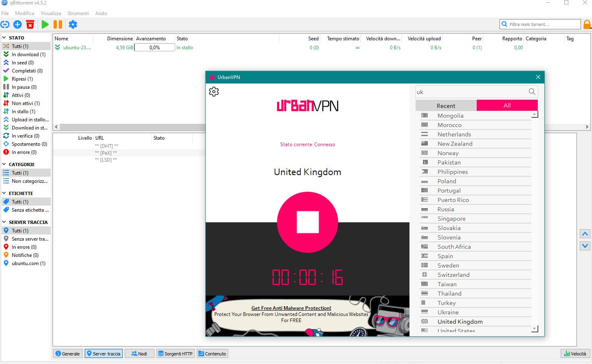Image resolution: width=592 pixels, height=364 pixels.
Task: Click the Velocità button
Action: click(x=575, y=353)
